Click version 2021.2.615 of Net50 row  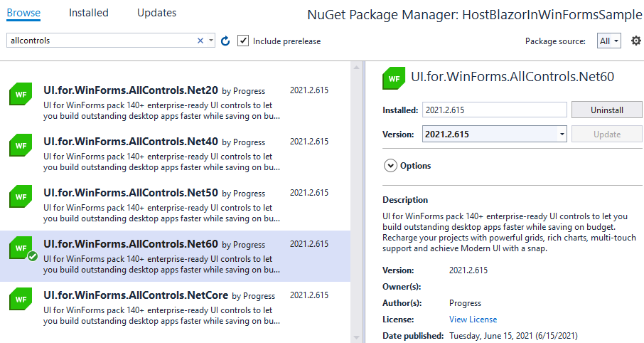point(309,192)
